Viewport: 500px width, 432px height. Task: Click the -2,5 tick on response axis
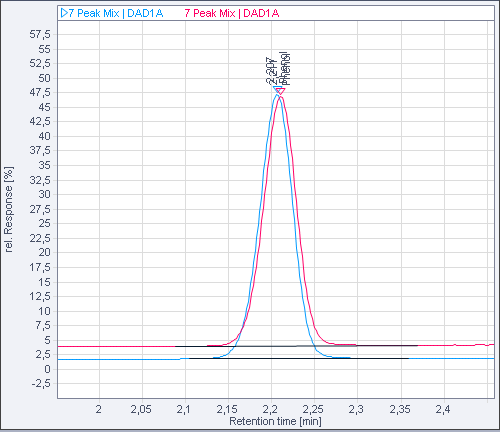[x=41, y=384]
